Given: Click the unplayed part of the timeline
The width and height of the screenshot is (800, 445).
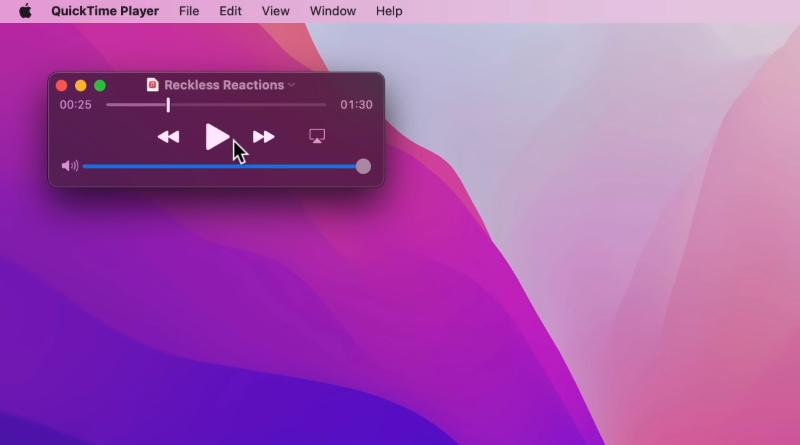Looking at the screenshot, I should [248, 105].
